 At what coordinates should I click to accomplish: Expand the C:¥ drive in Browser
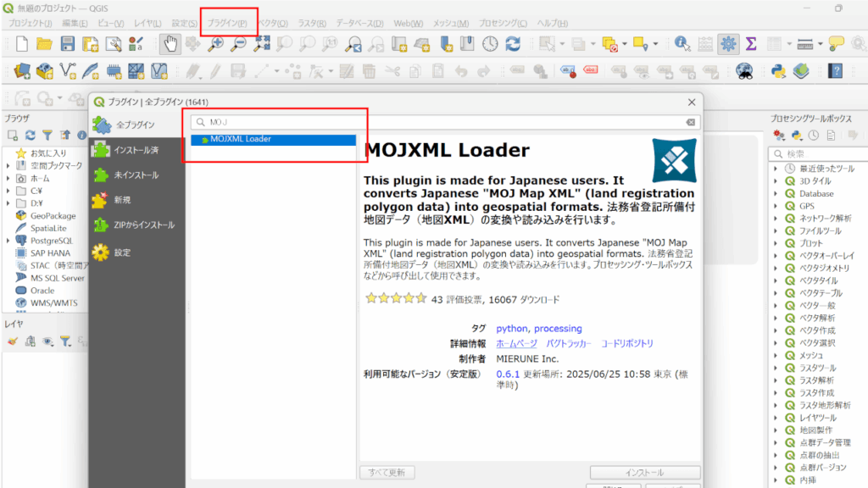(x=8, y=191)
